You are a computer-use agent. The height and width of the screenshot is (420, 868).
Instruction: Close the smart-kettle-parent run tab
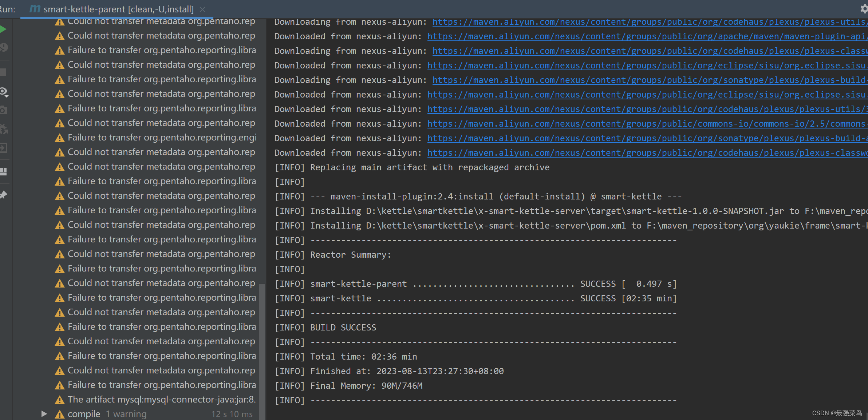pyautogui.click(x=202, y=9)
